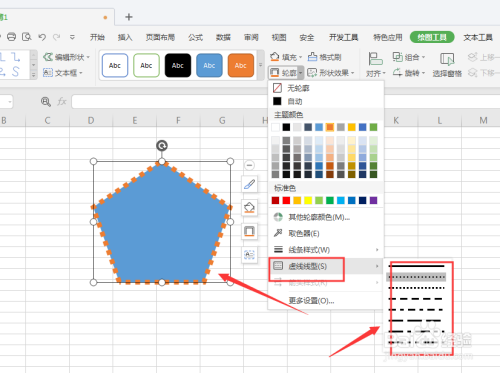Select dash-dot line style
Image resolution: width=500 pixels, height=373 pixels.
pos(417,310)
